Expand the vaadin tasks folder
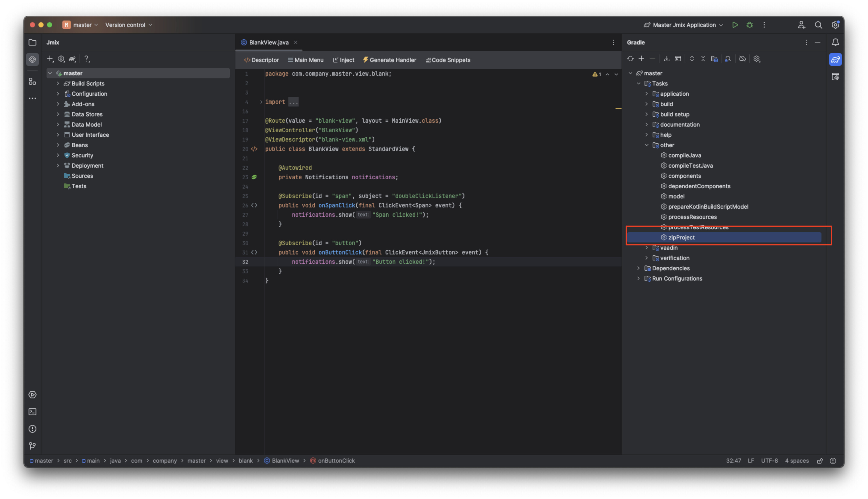The width and height of the screenshot is (868, 499). pyautogui.click(x=647, y=247)
